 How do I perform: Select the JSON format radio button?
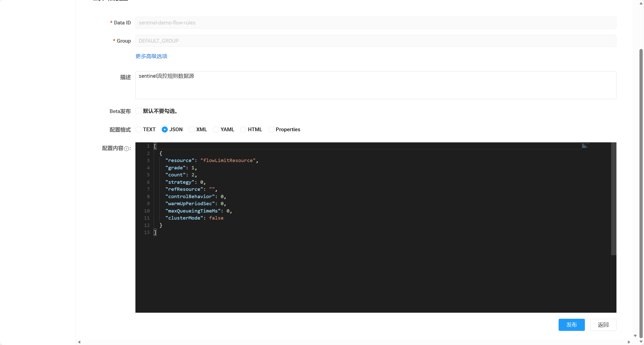point(165,129)
